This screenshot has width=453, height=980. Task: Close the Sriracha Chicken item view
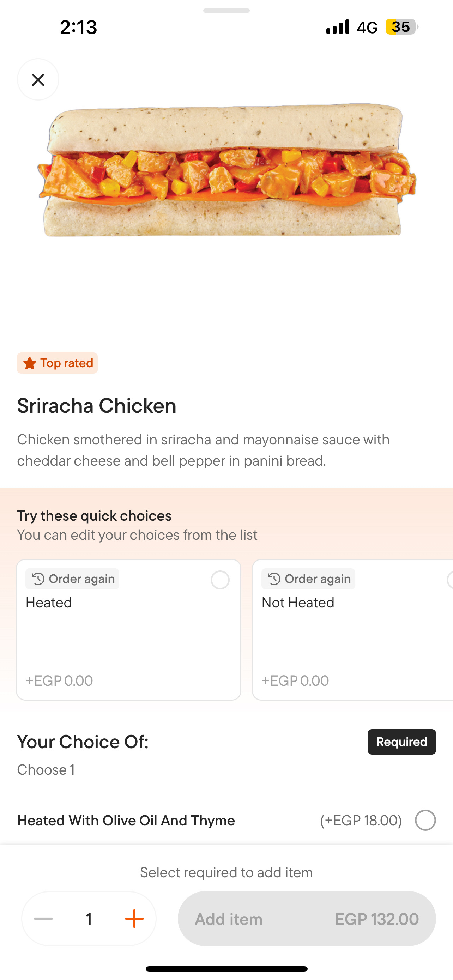(38, 80)
